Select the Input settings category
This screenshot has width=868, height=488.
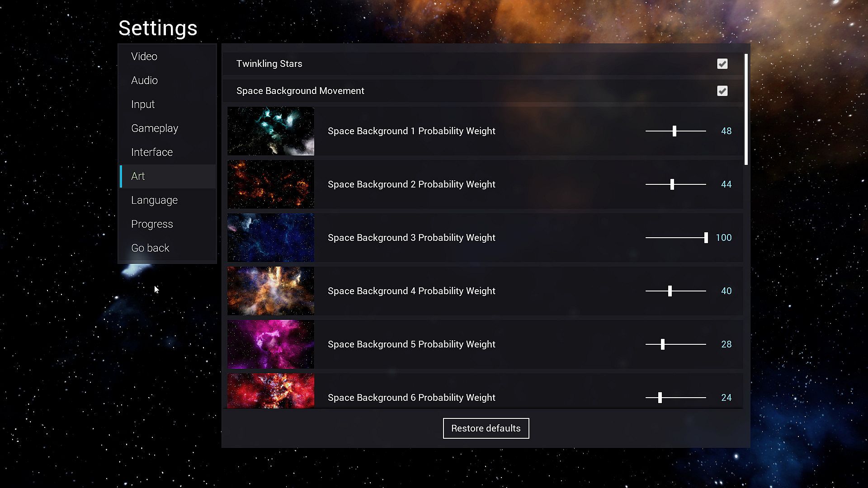[143, 104]
